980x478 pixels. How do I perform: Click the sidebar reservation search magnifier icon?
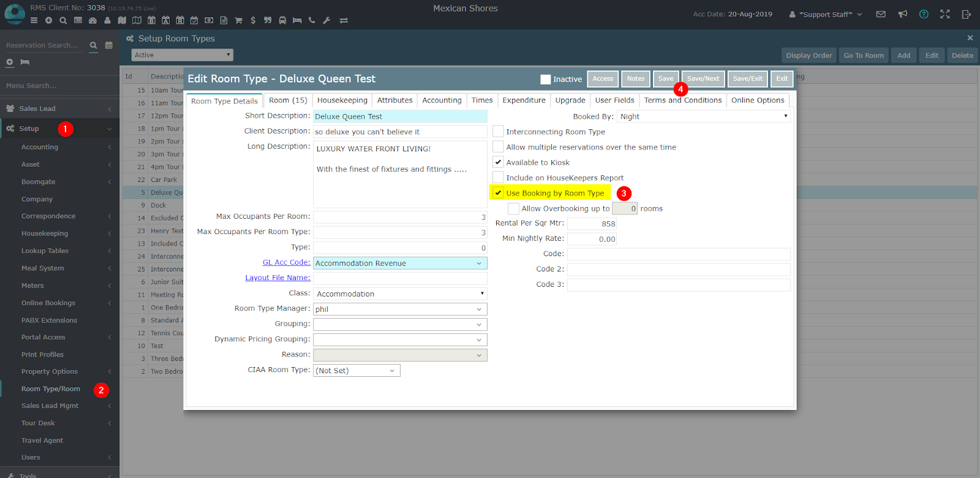point(94,45)
